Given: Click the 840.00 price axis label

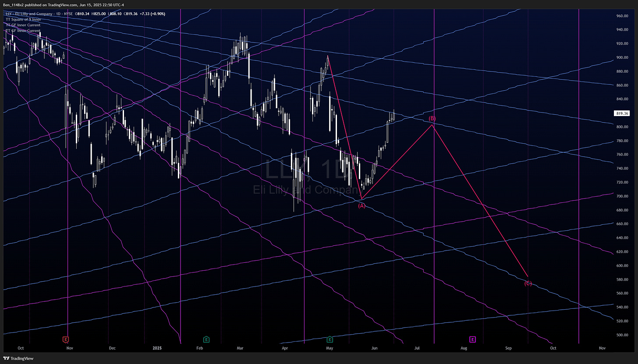Looking at the screenshot, I should tap(621, 99).
